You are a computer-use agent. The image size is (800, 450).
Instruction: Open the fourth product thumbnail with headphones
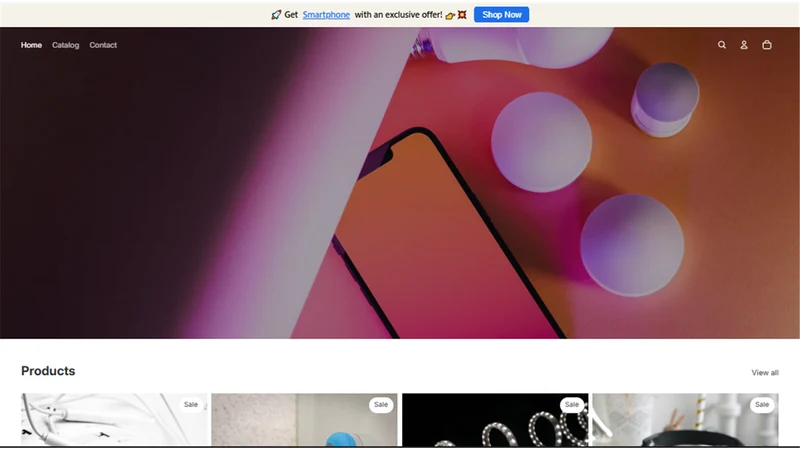[685, 419]
